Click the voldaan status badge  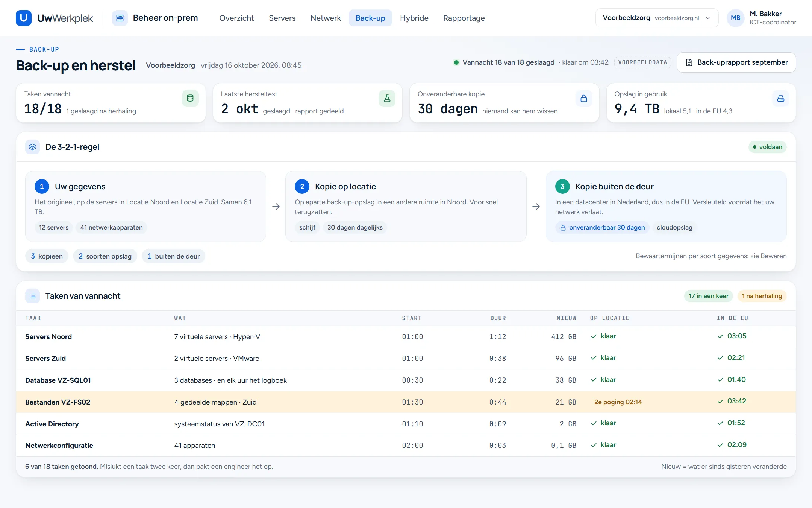point(767,147)
